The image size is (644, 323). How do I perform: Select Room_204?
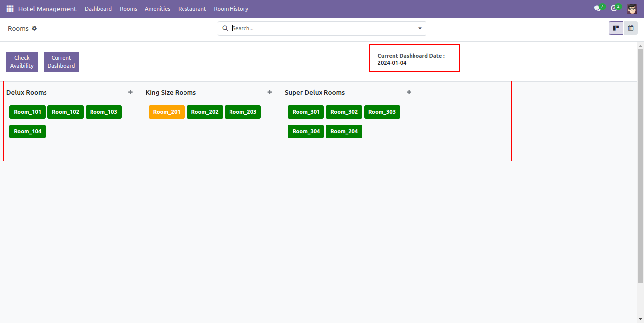(x=344, y=131)
